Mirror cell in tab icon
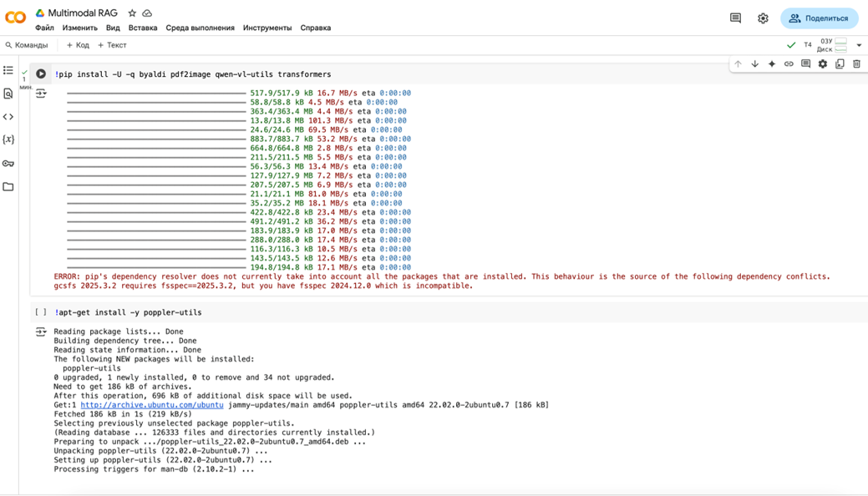 tap(840, 64)
